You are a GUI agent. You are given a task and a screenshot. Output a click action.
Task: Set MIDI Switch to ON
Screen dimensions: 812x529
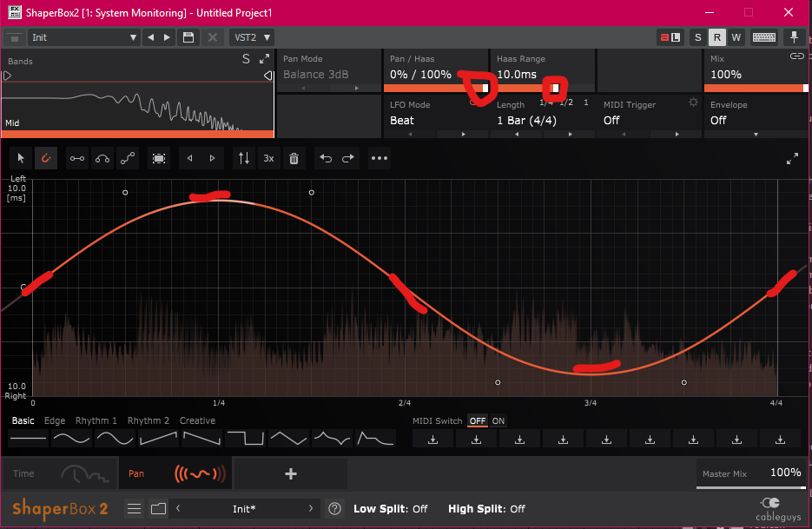point(498,421)
